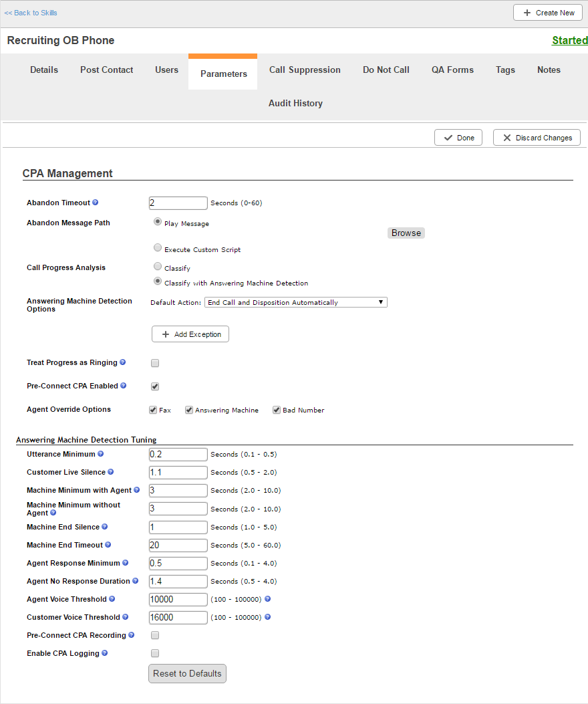The width and height of the screenshot is (588, 704).
Task: Show help for Agent No Response Duration
Action: coord(135,580)
